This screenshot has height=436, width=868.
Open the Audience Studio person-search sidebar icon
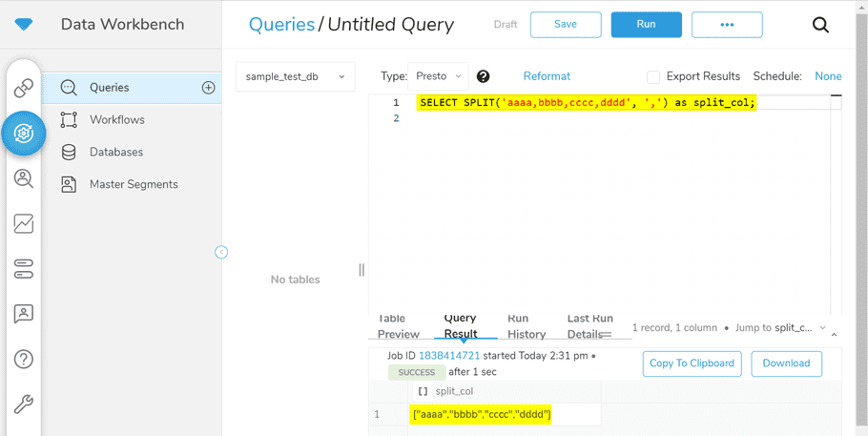point(23,178)
